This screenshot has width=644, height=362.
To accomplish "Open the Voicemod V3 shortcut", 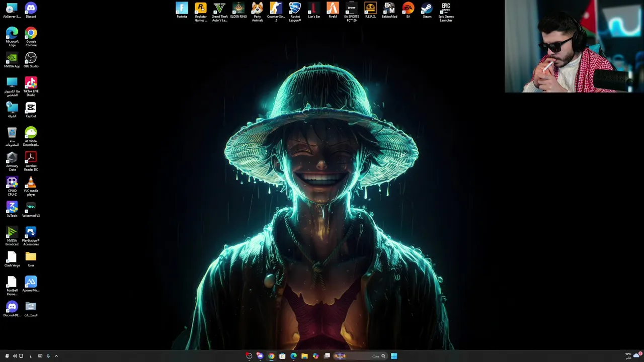I will click(31, 210).
